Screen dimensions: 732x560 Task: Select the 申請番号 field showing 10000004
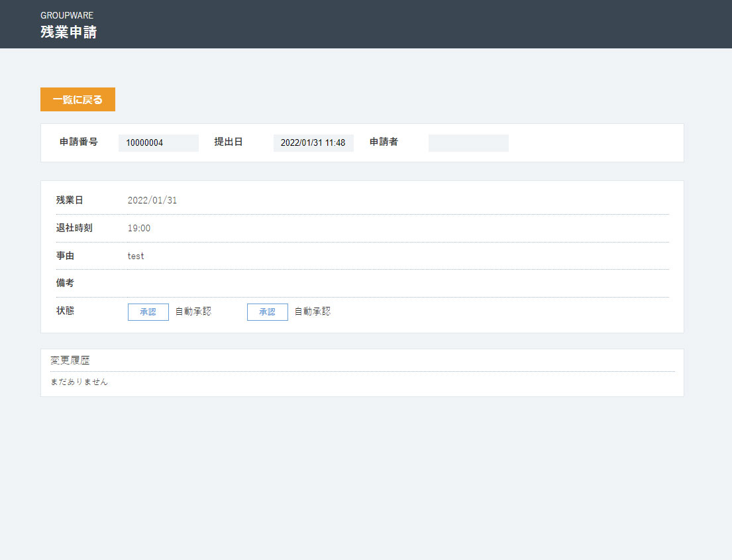tap(159, 143)
